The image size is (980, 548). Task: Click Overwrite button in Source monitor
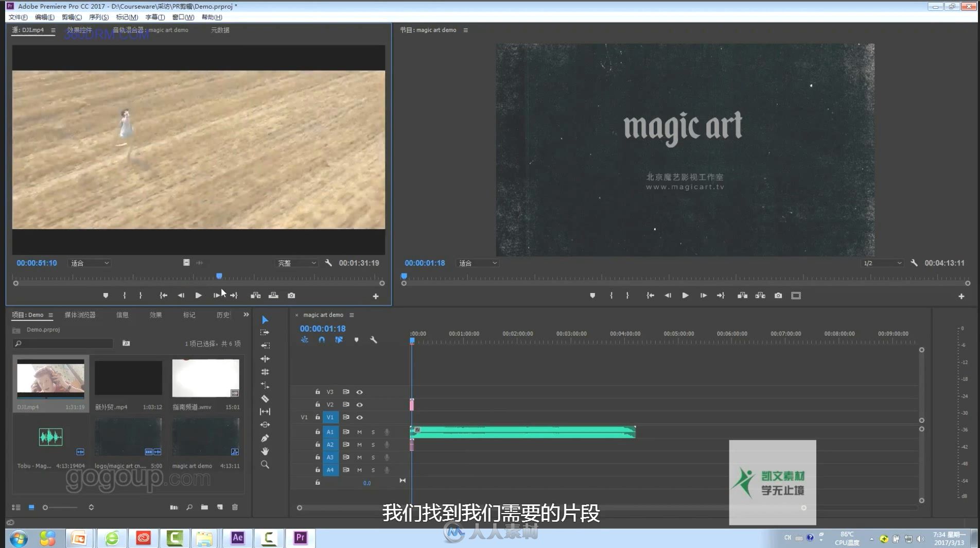tap(273, 296)
